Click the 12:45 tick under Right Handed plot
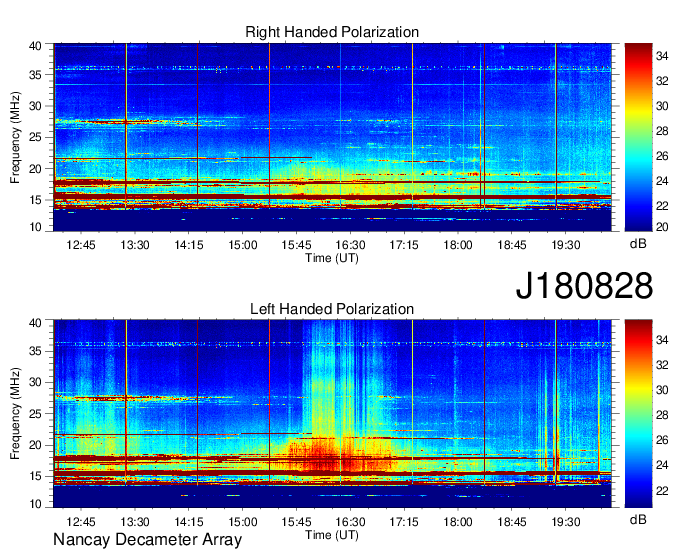The height and width of the screenshot is (552, 680). (81, 245)
